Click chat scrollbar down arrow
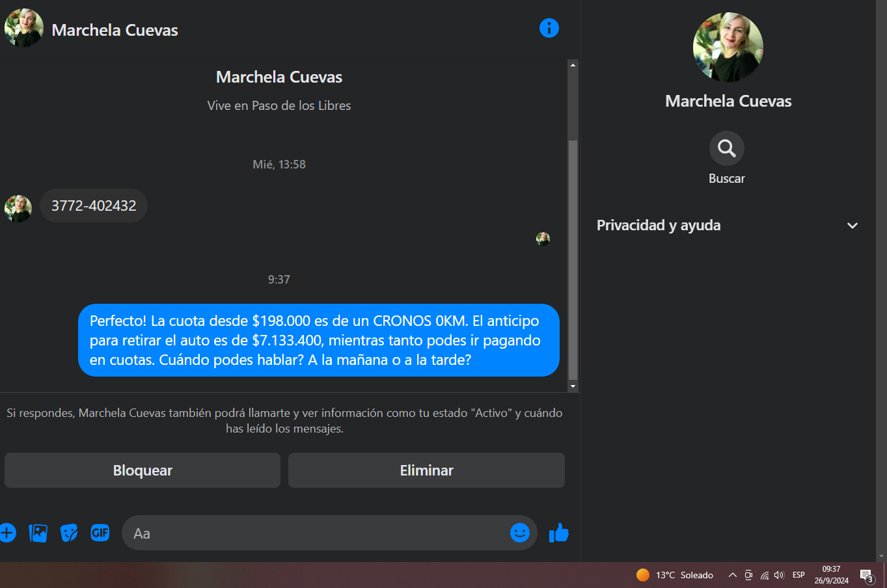Screen dimensions: 887x588 pos(573,386)
